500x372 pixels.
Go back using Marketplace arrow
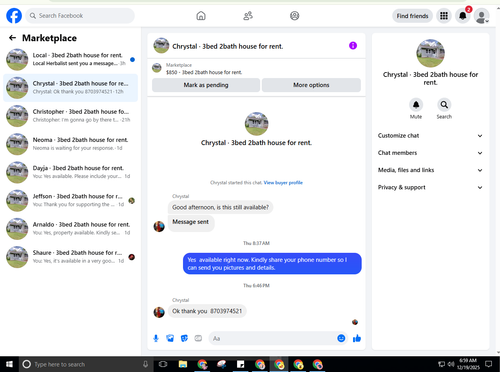12,38
